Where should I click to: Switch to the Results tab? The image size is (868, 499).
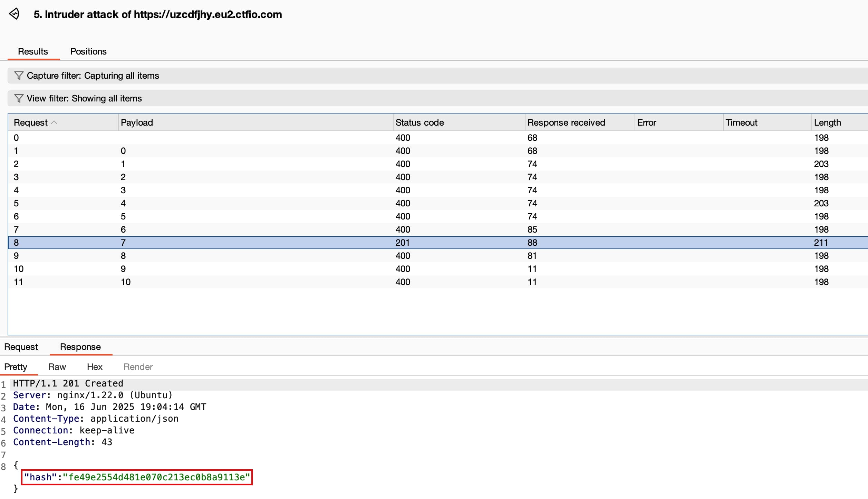pyautogui.click(x=33, y=51)
